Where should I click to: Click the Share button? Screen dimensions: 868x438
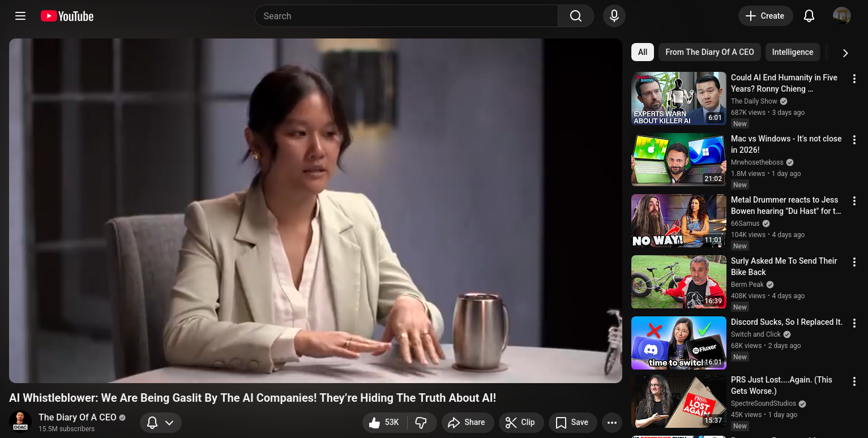coord(467,422)
